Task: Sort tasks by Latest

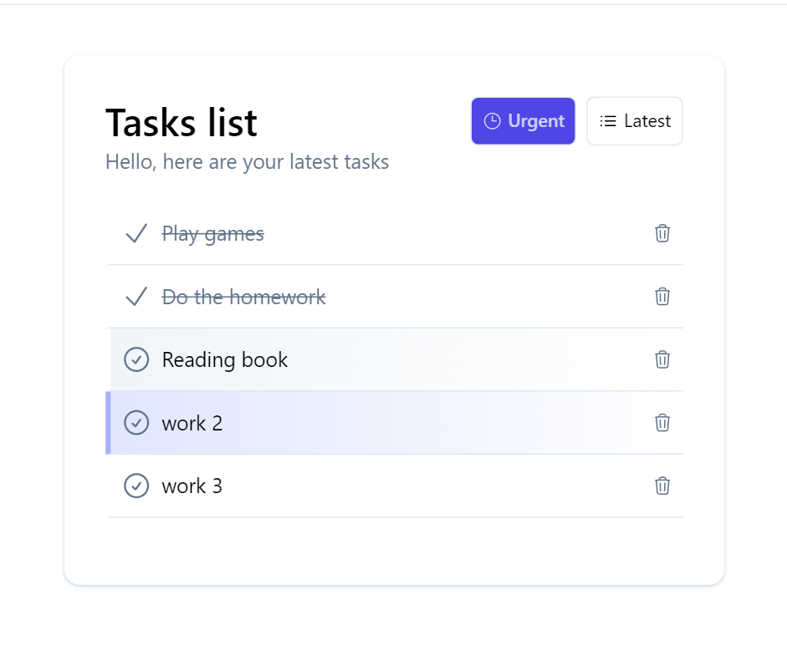Action: click(635, 120)
